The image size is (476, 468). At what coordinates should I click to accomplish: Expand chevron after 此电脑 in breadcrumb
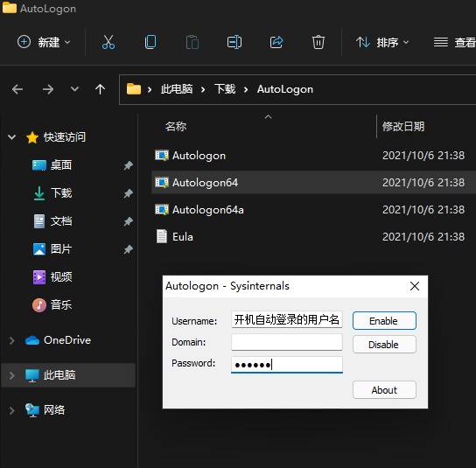(x=203, y=89)
